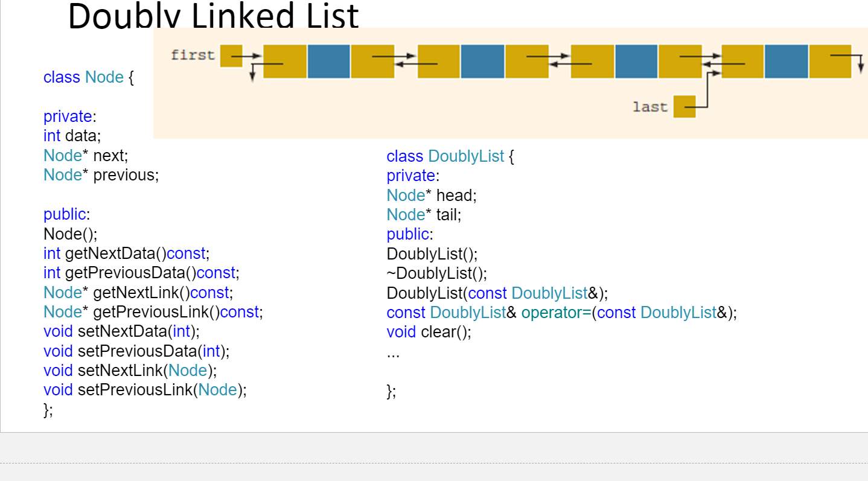Select the "void clear();" line
The width and height of the screenshot is (868, 481).
429,332
